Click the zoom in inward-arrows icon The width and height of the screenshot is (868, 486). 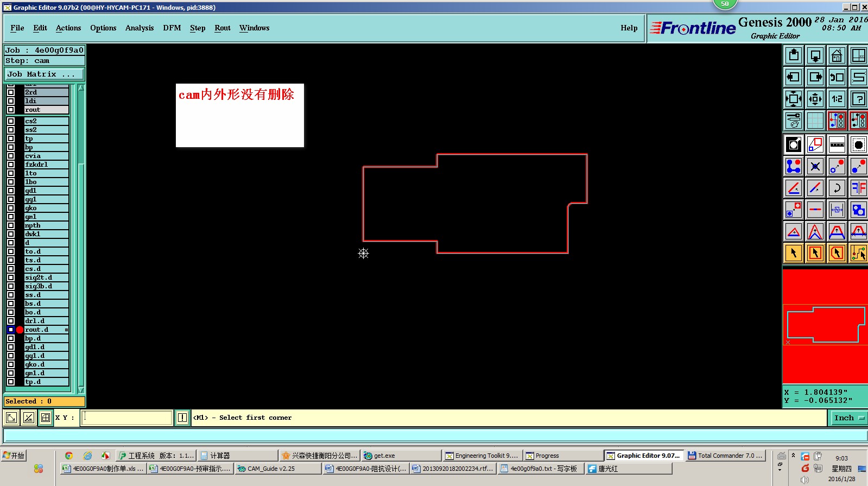pos(815,99)
